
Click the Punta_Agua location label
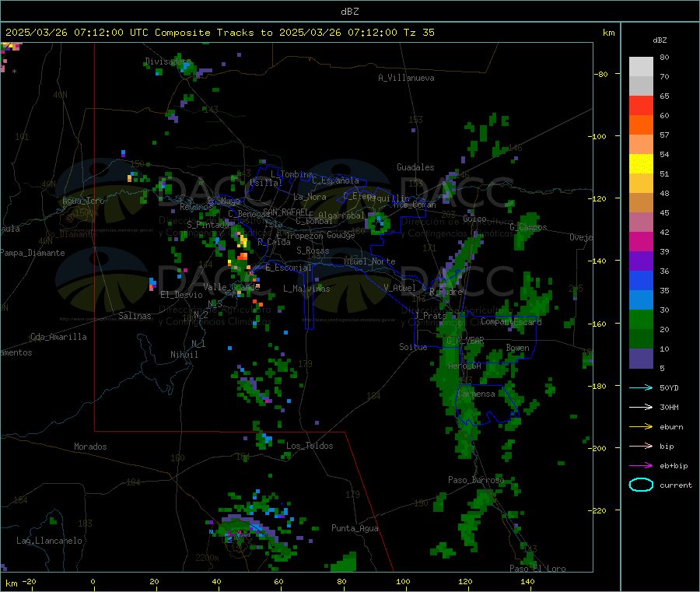355,528
